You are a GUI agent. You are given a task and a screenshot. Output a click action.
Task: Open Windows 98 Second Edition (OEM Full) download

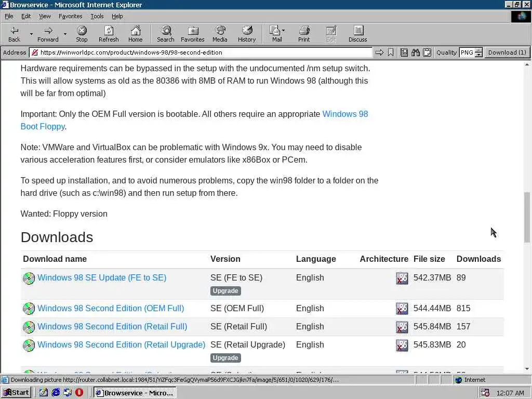[x=111, y=309]
